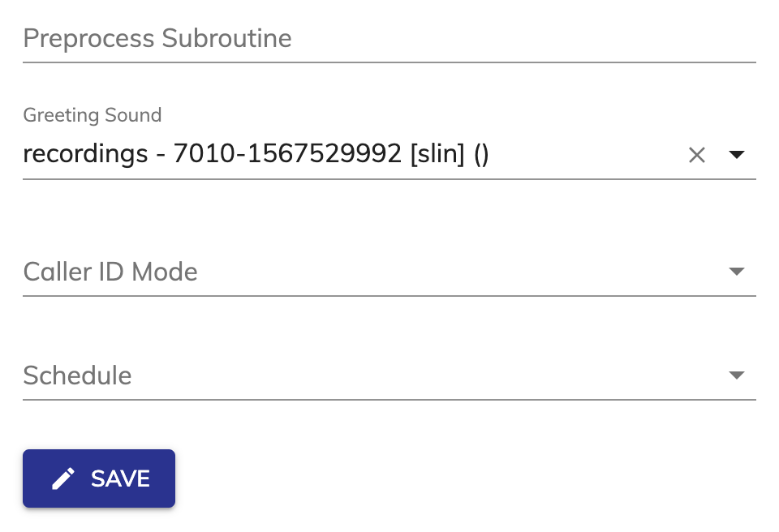Click the empty parentheses after [slin]

pos(481,154)
